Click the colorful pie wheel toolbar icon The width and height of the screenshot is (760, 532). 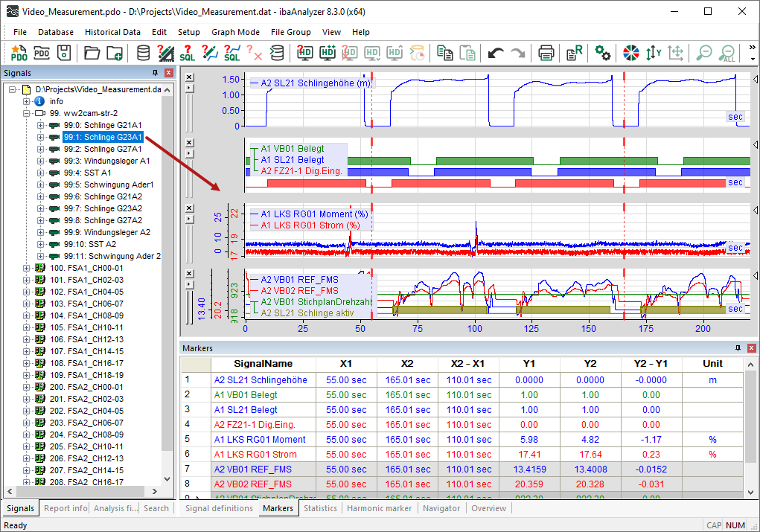tap(631, 53)
